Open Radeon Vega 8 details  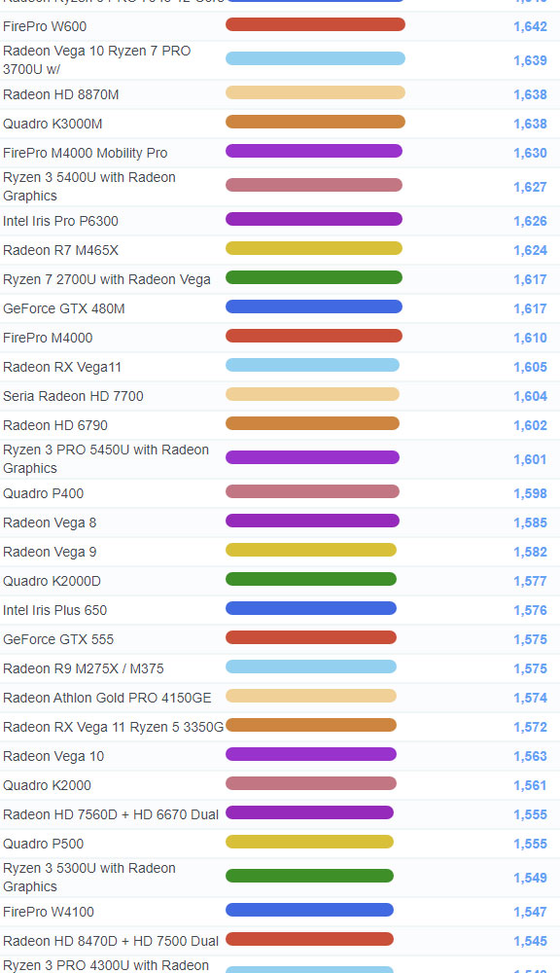pos(50,523)
